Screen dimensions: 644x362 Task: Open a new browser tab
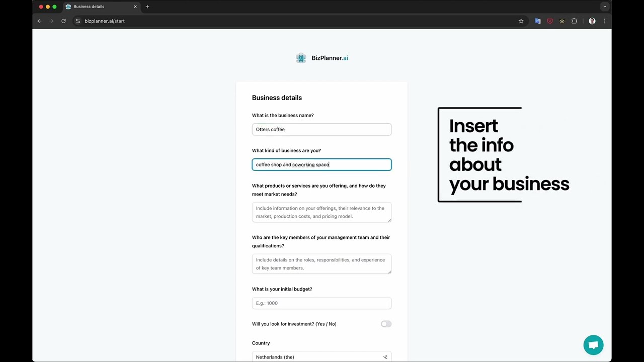pyautogui.click(x=147, y=7)
